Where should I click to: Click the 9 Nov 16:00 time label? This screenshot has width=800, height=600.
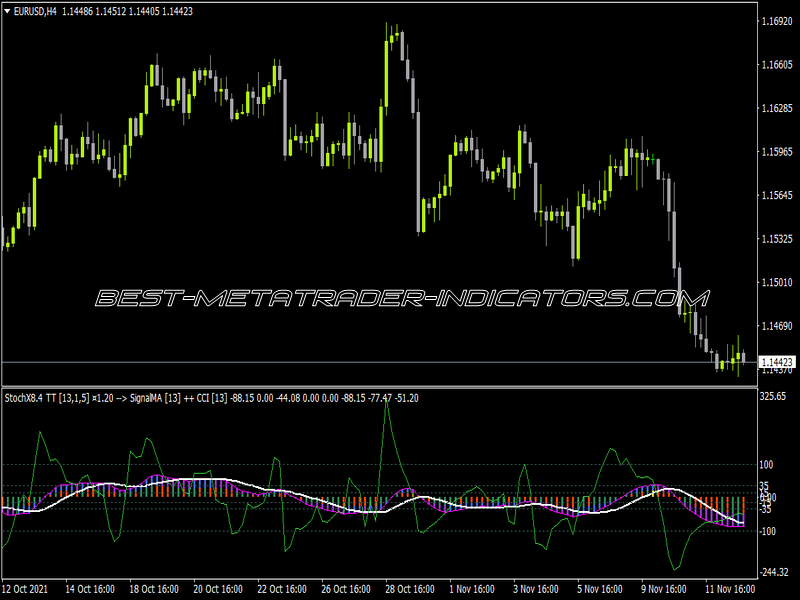tap(664, 589)
